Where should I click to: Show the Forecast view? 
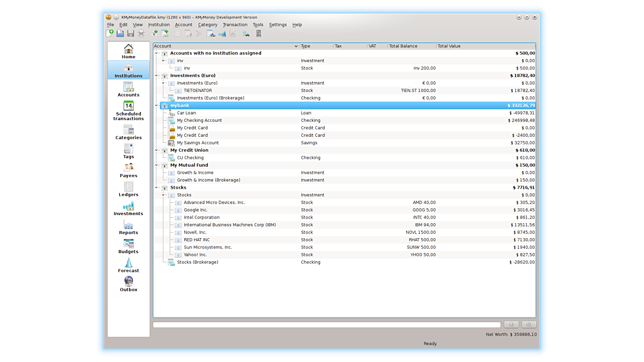tap(128, 266)
